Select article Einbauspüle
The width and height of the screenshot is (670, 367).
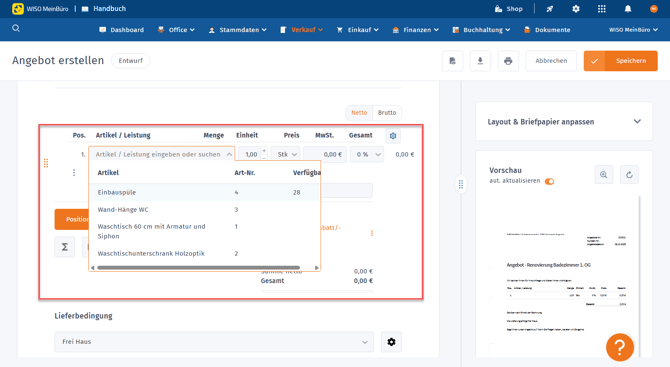click(x=204, y=192)
